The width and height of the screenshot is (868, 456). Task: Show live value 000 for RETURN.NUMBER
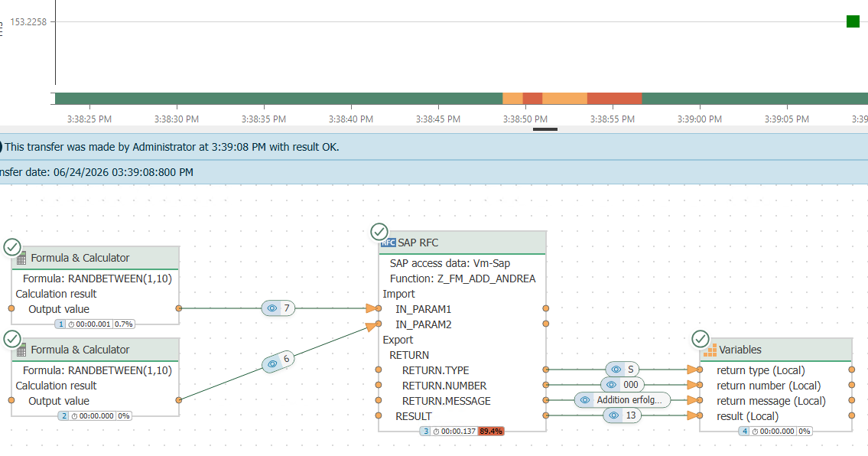(623, 385)
